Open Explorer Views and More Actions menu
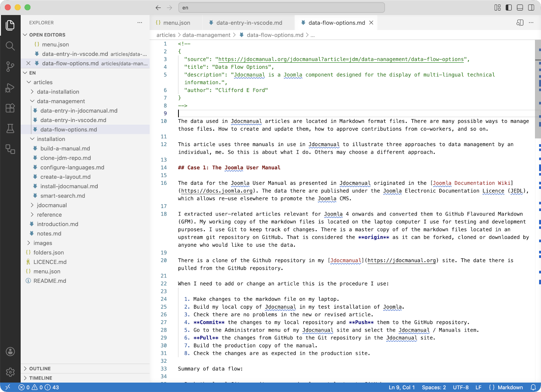541x392 pixels. pyautogui.click(x=140, y=23)
